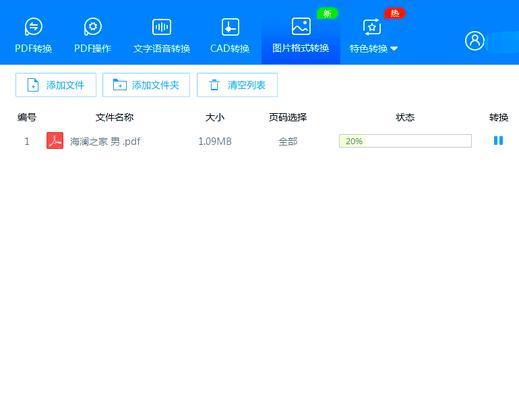Click the 图片格式转换 picture icon

point(301,26)
